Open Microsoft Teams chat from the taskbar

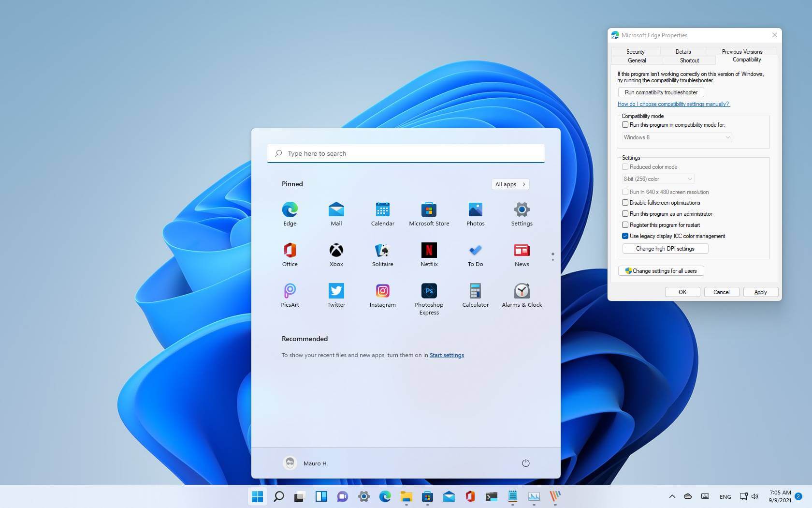tap(342, 496)
